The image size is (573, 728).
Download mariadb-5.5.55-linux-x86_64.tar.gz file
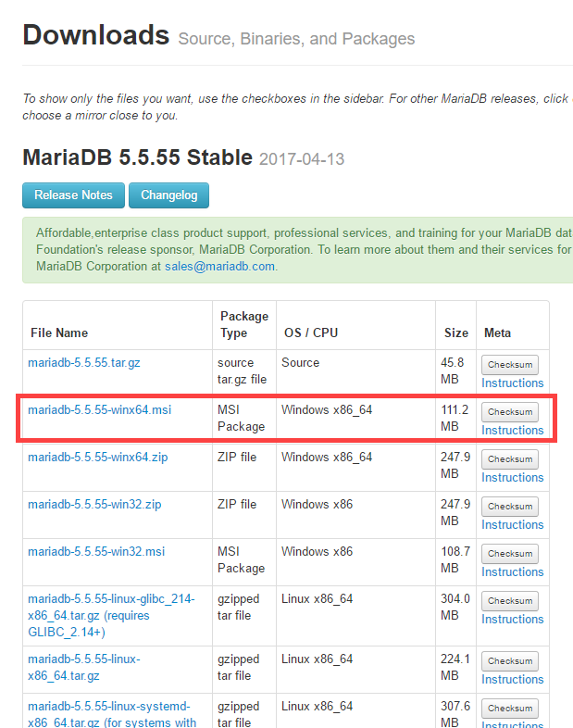pos(84,667)
